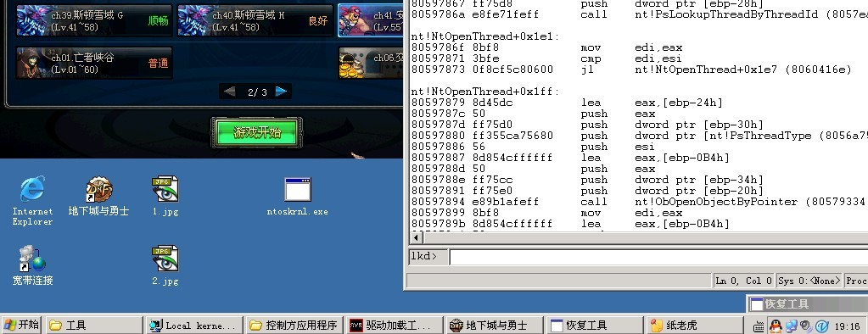Image resolution: width=868 pixels, height=334 pixels.
Task: Launch 地下城与勇士 desktop shortcut
Action: pyautogui.click(x=98, y=197)
